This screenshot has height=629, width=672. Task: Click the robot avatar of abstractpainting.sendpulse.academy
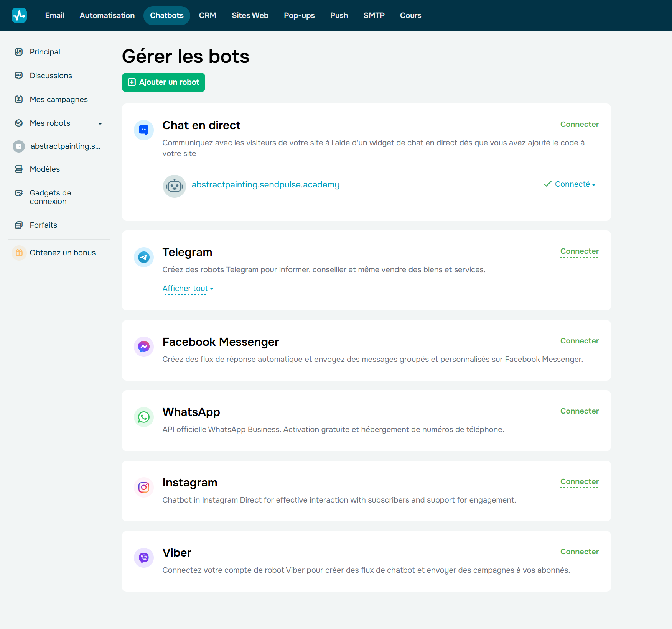pos(175,186)
